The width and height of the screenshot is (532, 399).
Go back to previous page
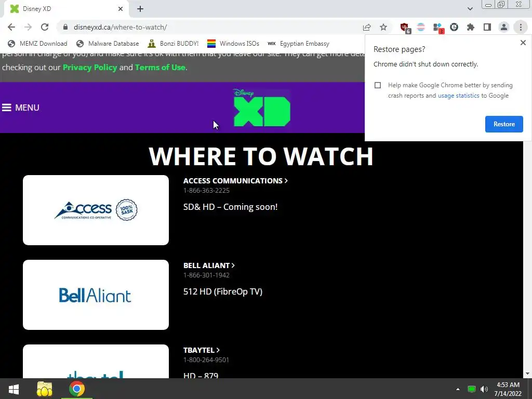coord(11,27)
